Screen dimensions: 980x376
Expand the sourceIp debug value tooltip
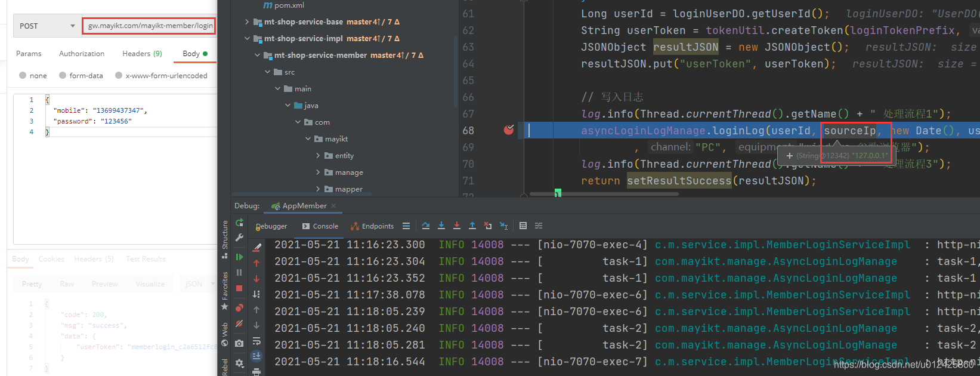click(790, 156)
